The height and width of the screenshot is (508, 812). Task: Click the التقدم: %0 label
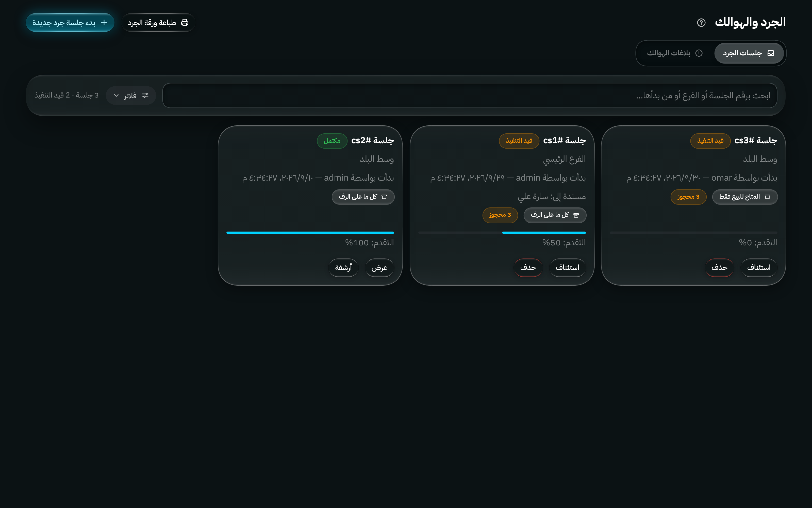[758, 243]
